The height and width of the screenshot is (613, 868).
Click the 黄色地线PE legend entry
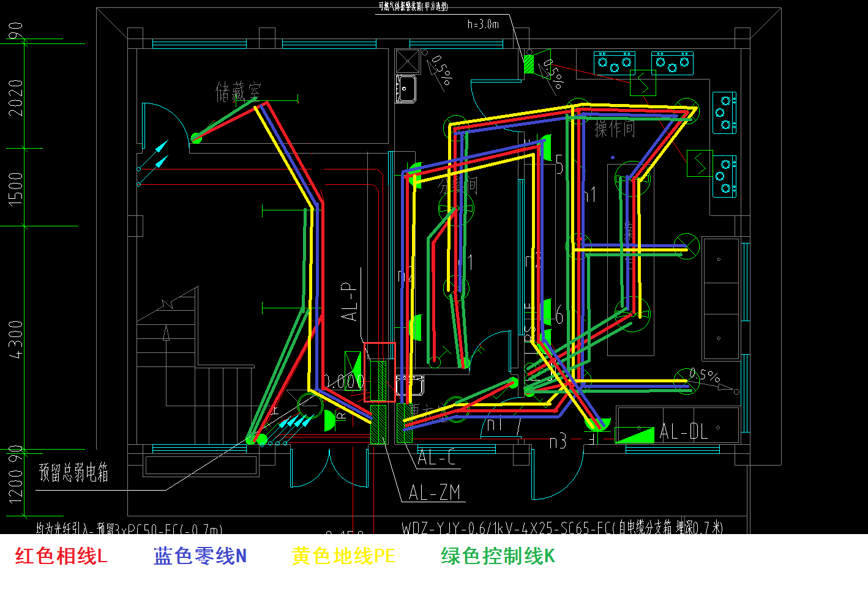pyautogui.click(x=343, y=556)
